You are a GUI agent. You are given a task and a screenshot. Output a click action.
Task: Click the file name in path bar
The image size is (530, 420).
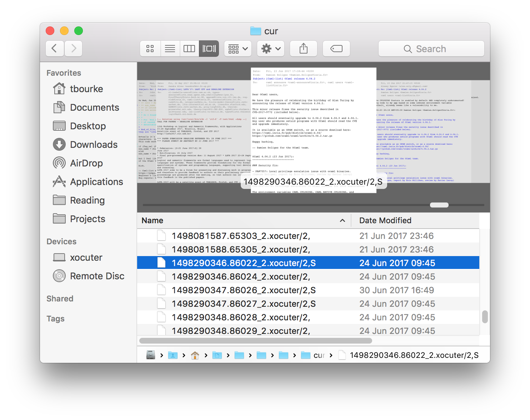click(x=414, y=355)
